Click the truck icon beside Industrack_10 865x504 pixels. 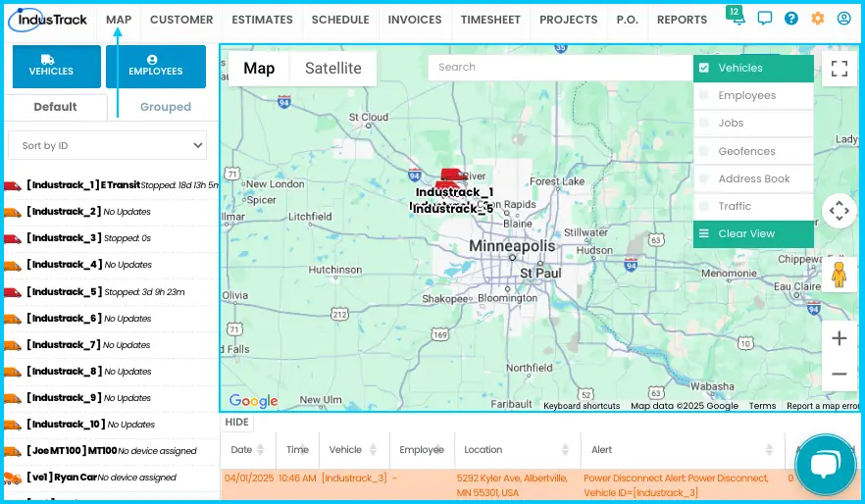click(x=13, y=425)
